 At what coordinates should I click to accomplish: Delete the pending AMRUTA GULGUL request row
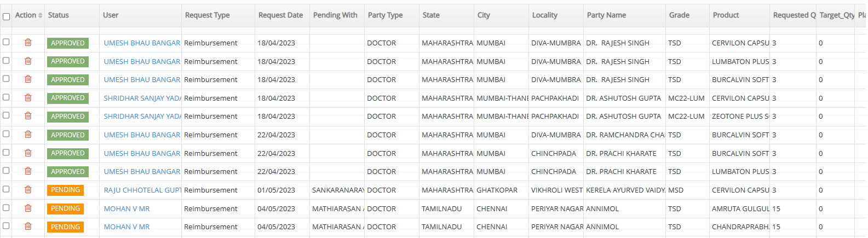(28, 208)
